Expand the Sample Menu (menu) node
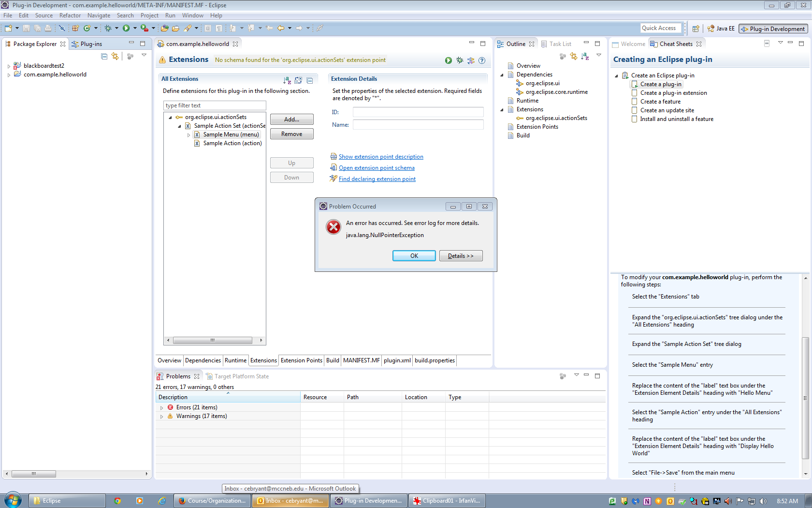Image resolution: width=812 pixels, height=508 pixels. pyautogui.click(x=188, y=135)
